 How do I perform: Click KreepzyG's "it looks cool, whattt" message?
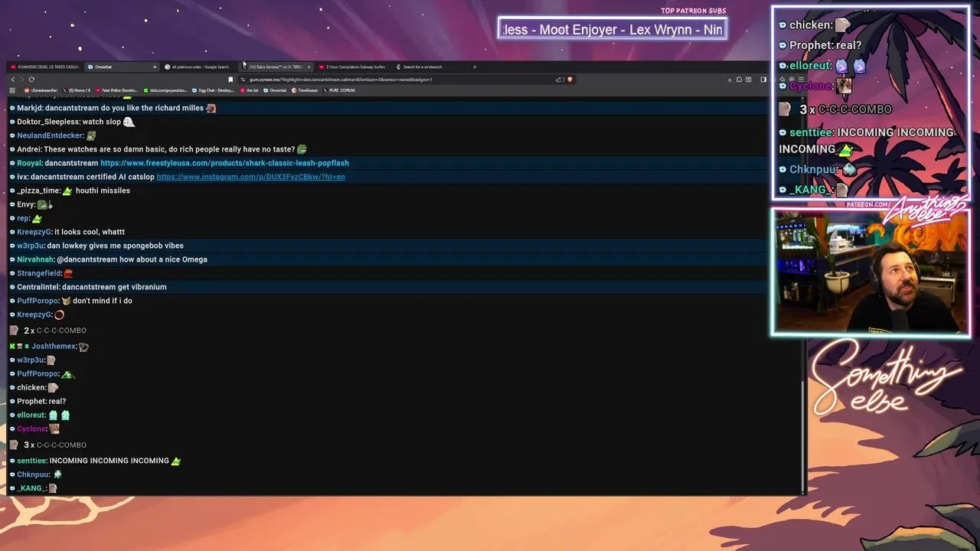pyautogui.click(x=90, y=232)
